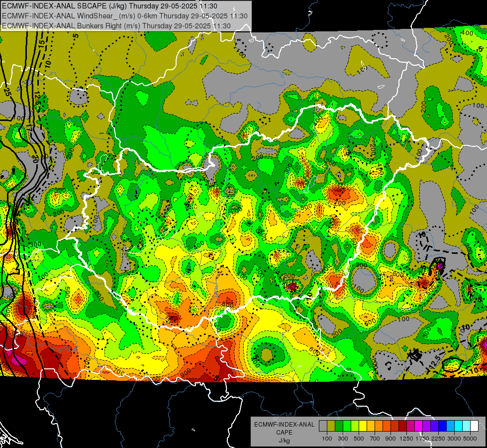Click the dark red swatch left of 1250
This screenshot has width=487, height=448.
pyautogui.click(x=402, y=426)
